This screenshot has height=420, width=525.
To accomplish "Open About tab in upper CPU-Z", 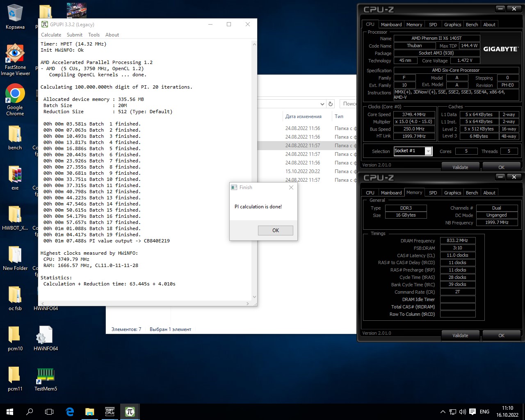I will [x=489, y=25].
